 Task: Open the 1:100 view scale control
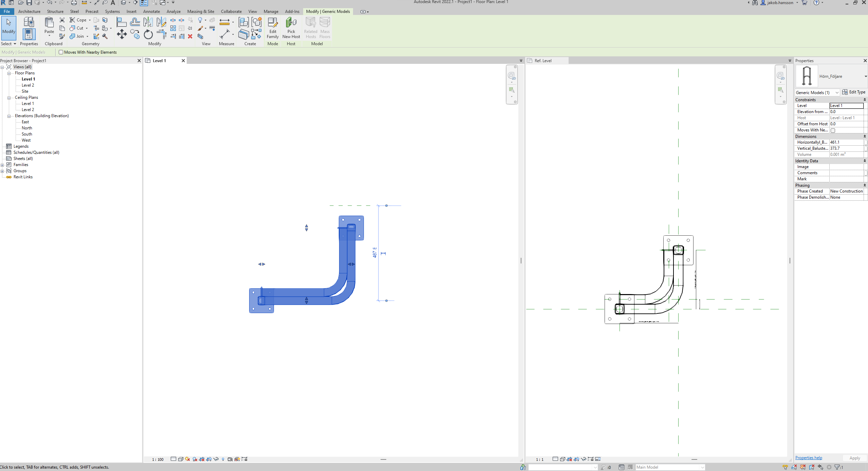tap(157, 459)
